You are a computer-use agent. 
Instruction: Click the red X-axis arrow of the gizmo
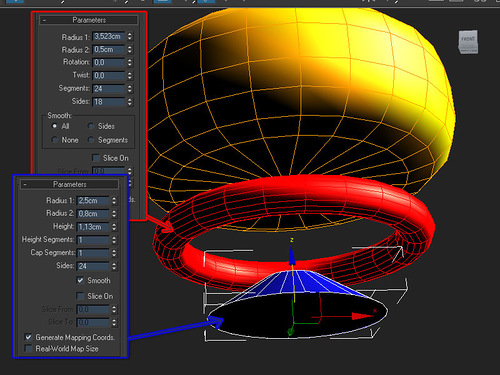[362, 316]
